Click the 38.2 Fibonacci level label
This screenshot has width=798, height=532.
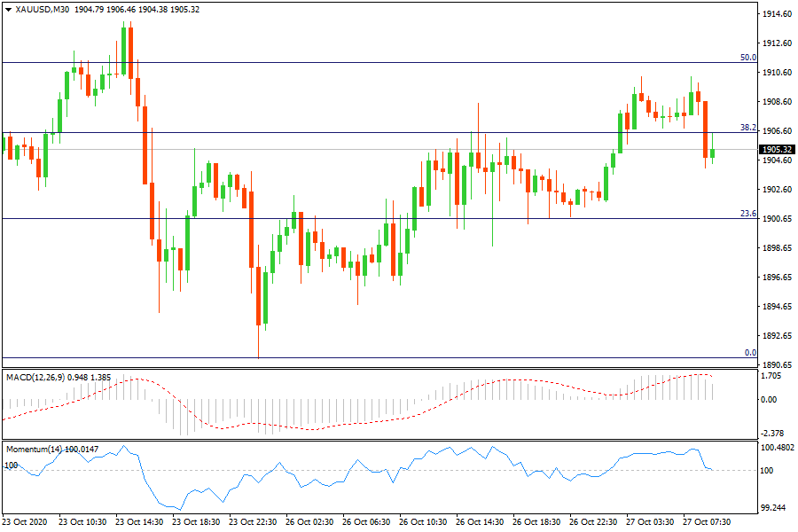747,128
